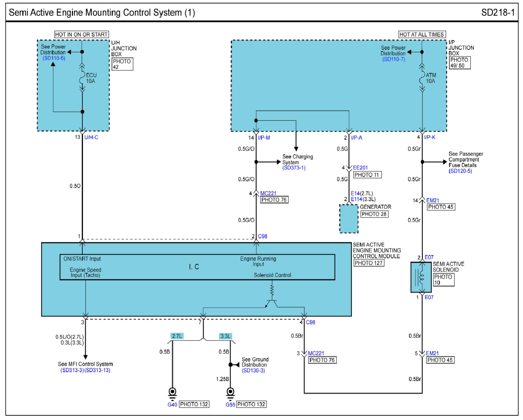
Task: Click the G40 ground symbol
Action: (x=172, y=393)
